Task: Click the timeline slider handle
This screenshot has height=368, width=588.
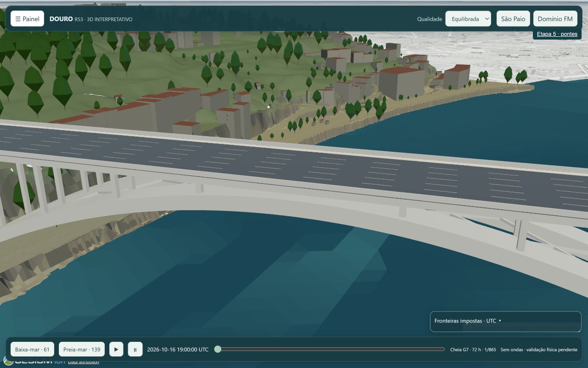Action: [x=218, y=349]
